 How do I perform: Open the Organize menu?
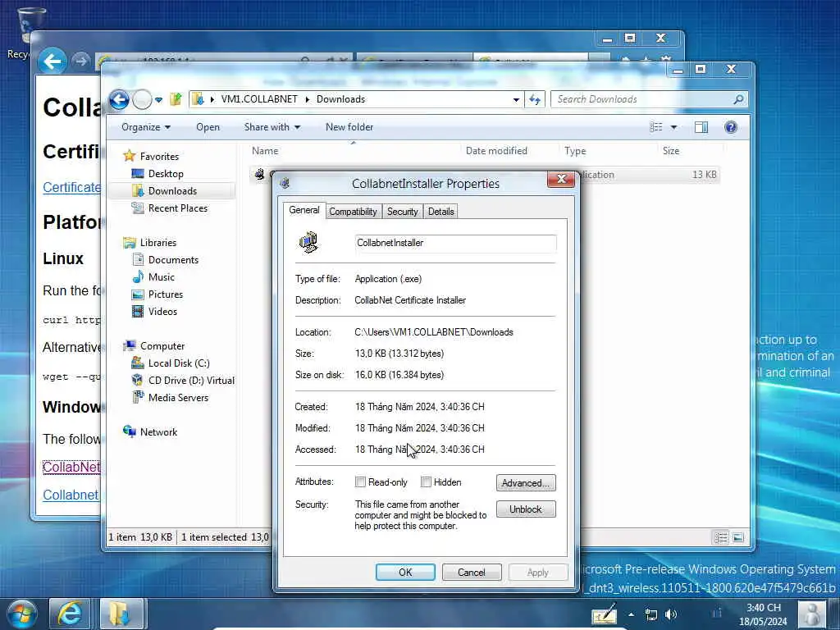tap(146, 127)
